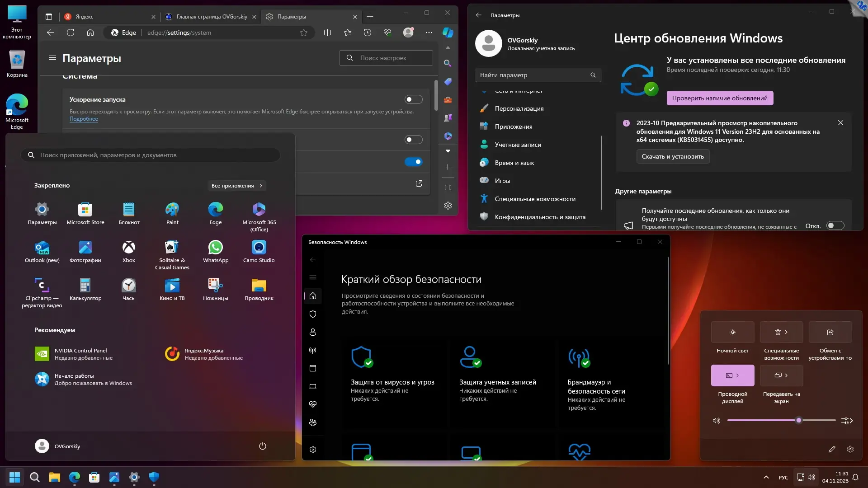Launch Camo Studio pinned app
The height and width of the screenshot is (488, 868).
pyautogui.click(x=259, y=248)
